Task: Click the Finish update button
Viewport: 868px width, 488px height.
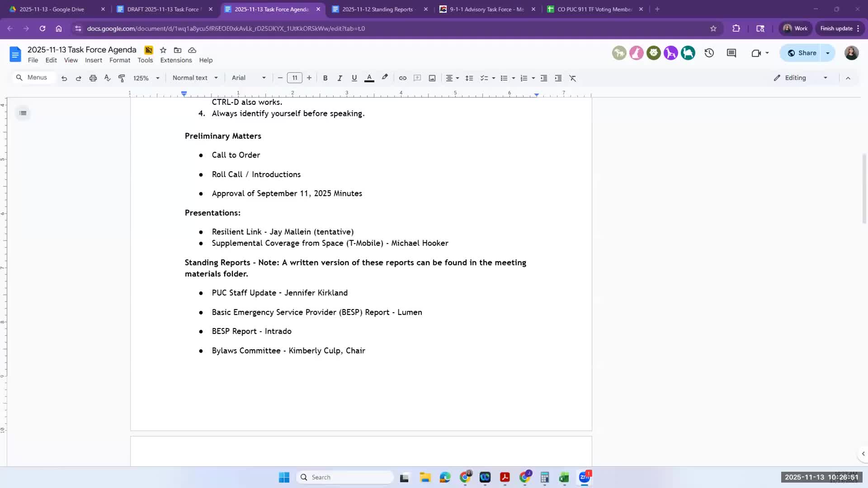Action: pyautogui.click(x=836, y=28)
